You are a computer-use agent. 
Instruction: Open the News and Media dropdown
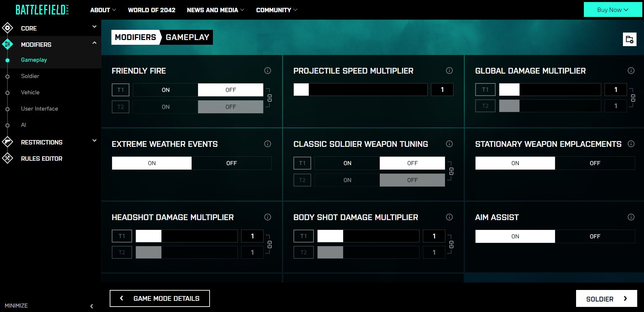[x=215, y=10]
